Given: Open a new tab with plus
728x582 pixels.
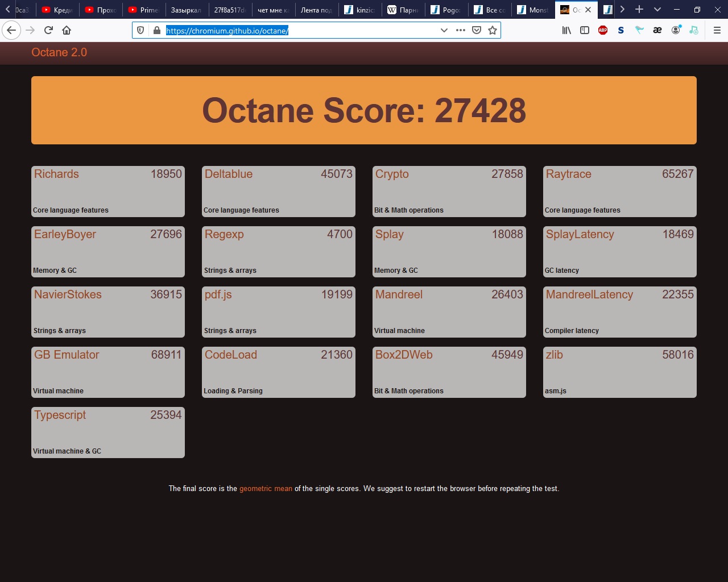Looking at the screenshot, I should coord(639,9).
